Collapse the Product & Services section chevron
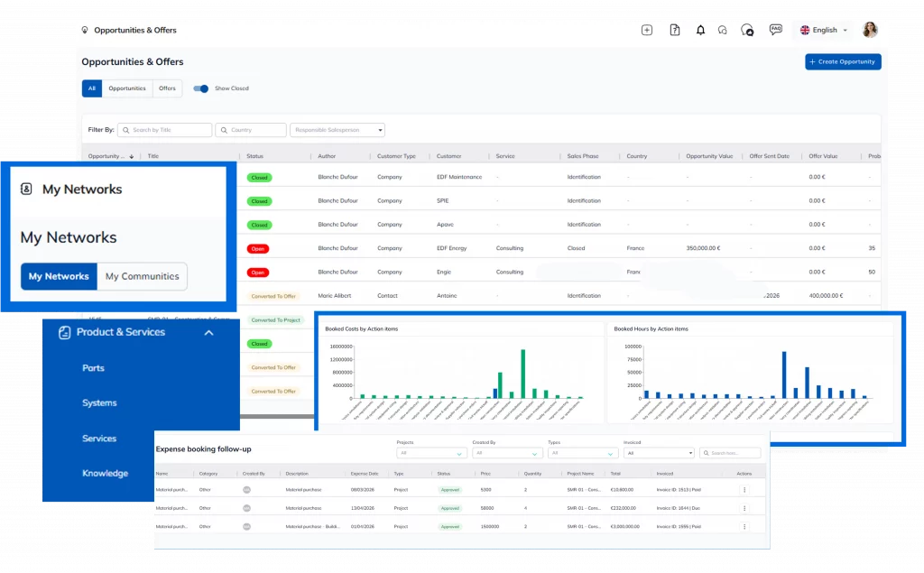The image size is (924, 573). click(208, 332)
